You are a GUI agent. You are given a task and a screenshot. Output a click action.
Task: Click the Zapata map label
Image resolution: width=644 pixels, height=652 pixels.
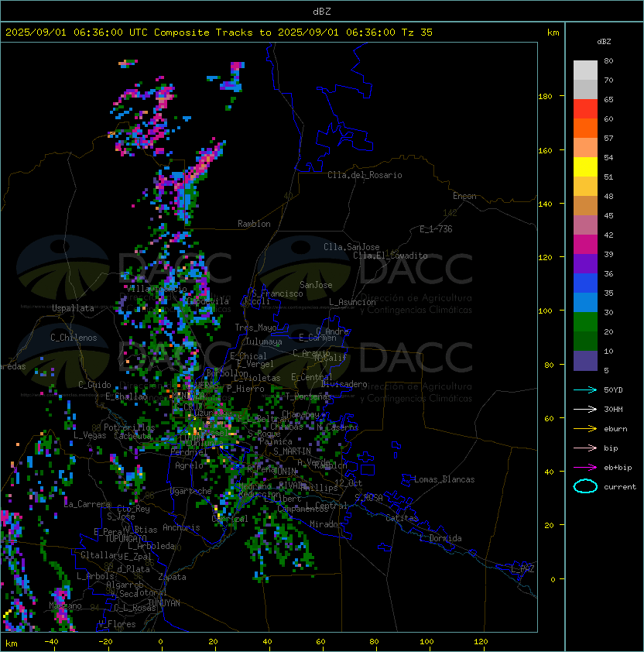pos(172,577)
